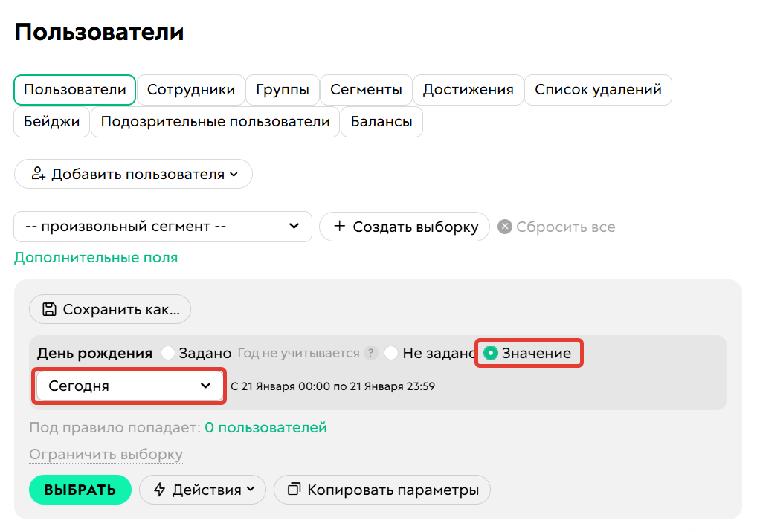Click the plus icon on Создать выборку
The width and height of the screenshot is (760, 532).
pyautogui.click(x=341, y=227)
